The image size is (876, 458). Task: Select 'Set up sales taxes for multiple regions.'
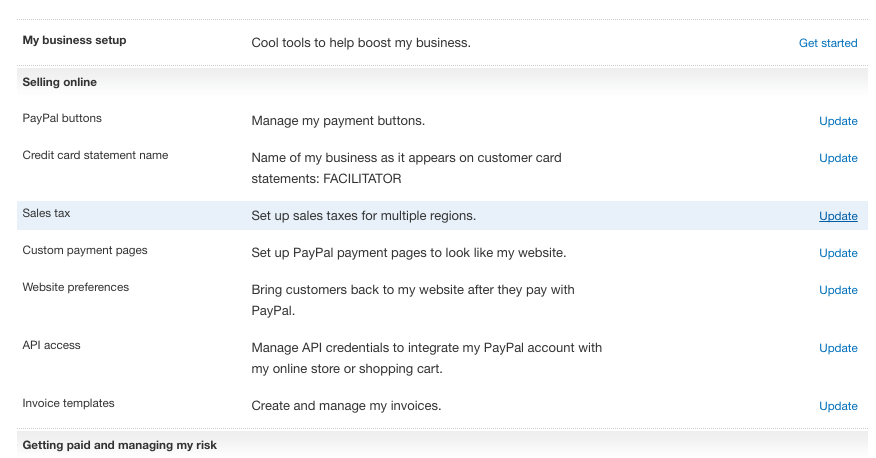364,216
